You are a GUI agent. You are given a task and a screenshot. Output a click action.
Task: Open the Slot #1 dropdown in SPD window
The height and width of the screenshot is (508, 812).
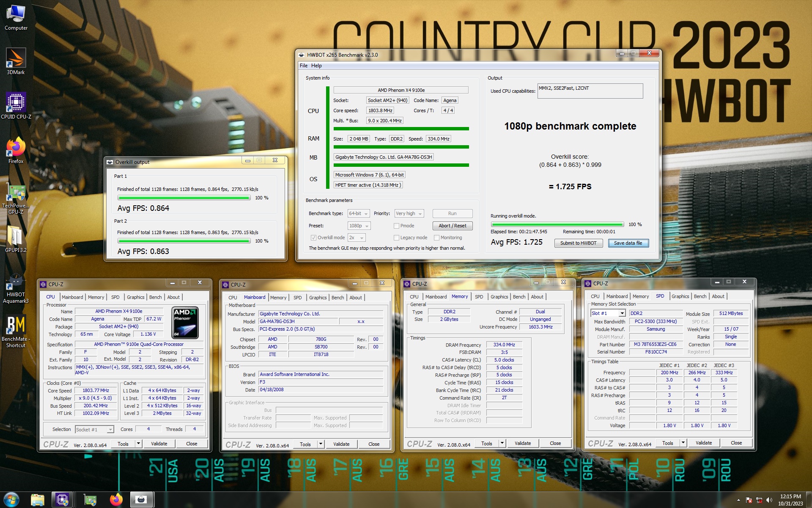coord(608,313)
